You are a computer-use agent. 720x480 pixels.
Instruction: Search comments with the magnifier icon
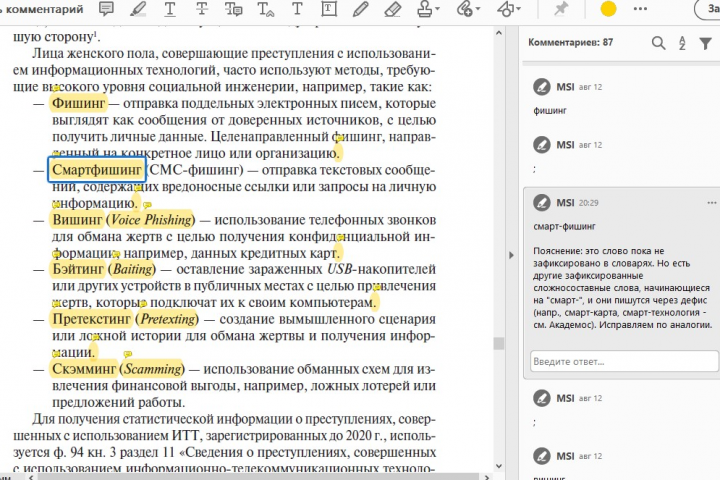tap(658, 43)
